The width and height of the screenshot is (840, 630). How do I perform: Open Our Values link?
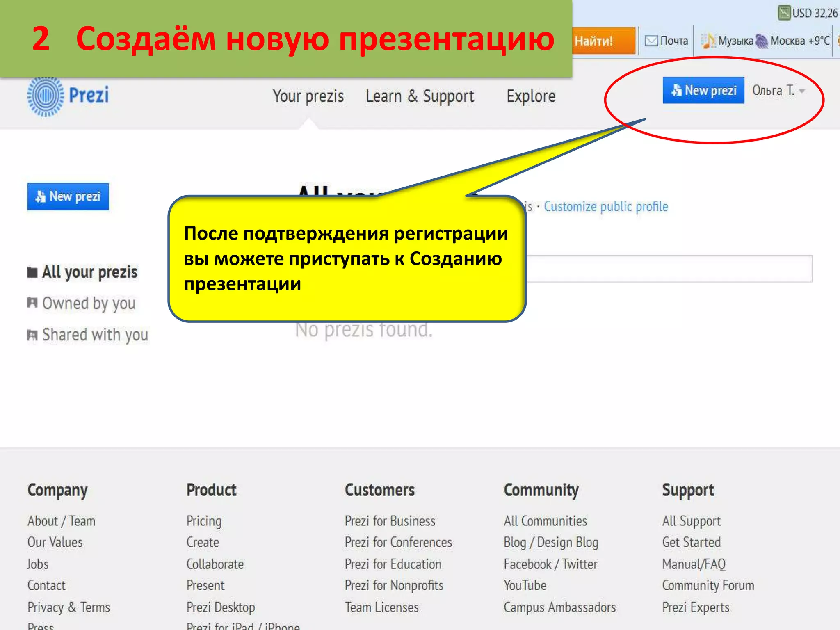(x=55, y=542)
